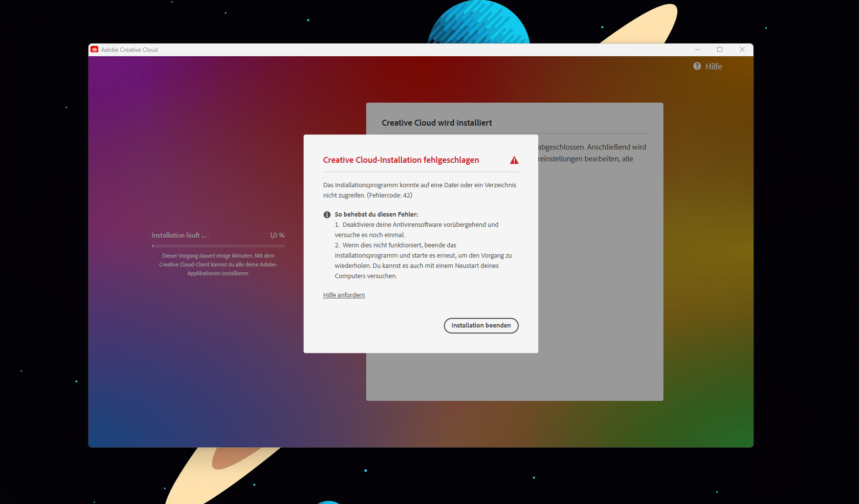This screenshot has height=504, width=859.
Task: Click 'So behebst du diesen Fehler:' text
Action: coord(376,214)
